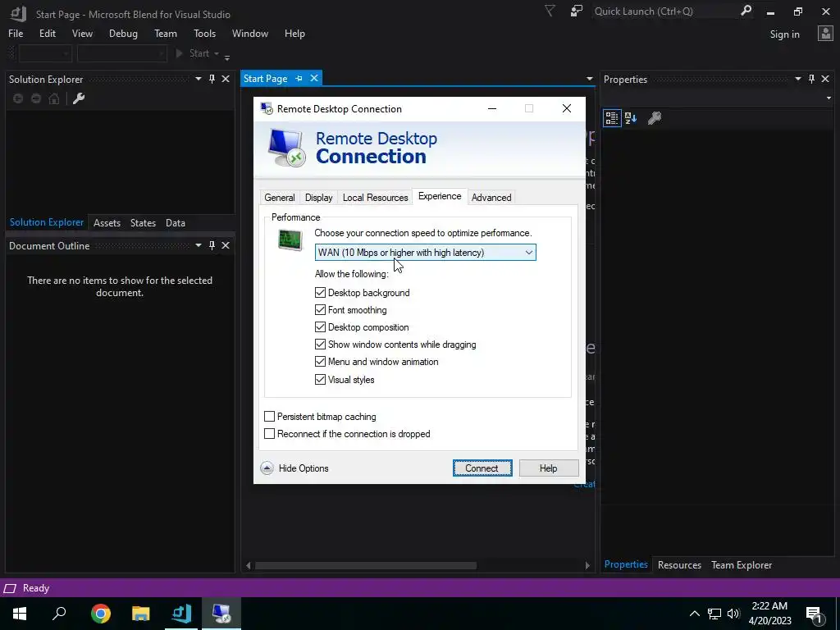The height and width of the screenshot is (630, 840).
Task: Open notifications filter flag icon
Action: click(550, 11)
